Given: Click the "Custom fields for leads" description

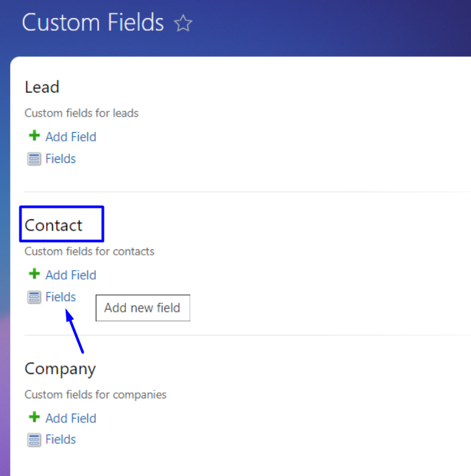Looking at the screenshot, I should pos(81,113).
